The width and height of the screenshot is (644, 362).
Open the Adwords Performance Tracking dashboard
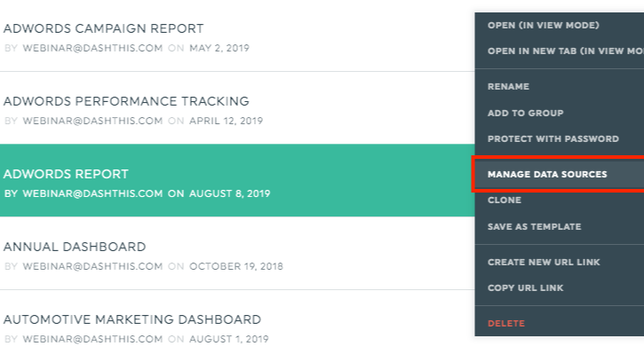pyautogui.click(x=126, y=101)
